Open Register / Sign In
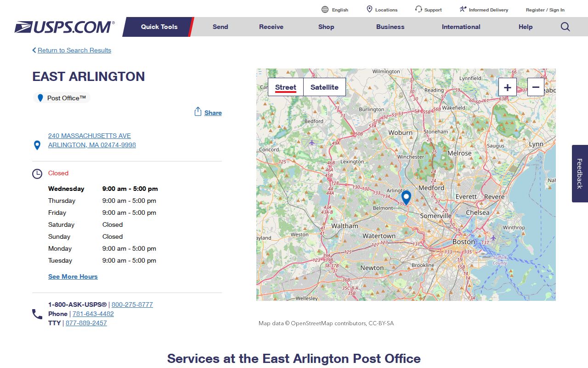Viewport: 588px width, 368px height. (x=545, y=10)
